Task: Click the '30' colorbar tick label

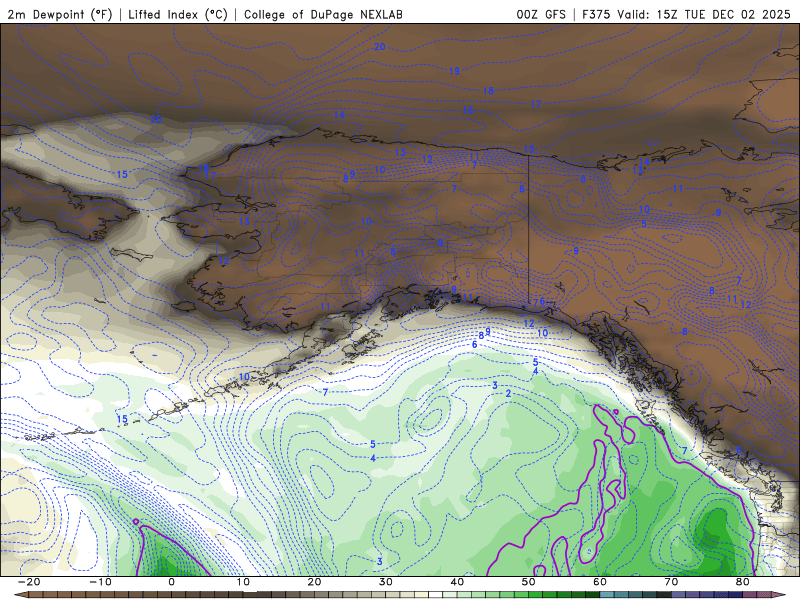Action: (386, 582)
